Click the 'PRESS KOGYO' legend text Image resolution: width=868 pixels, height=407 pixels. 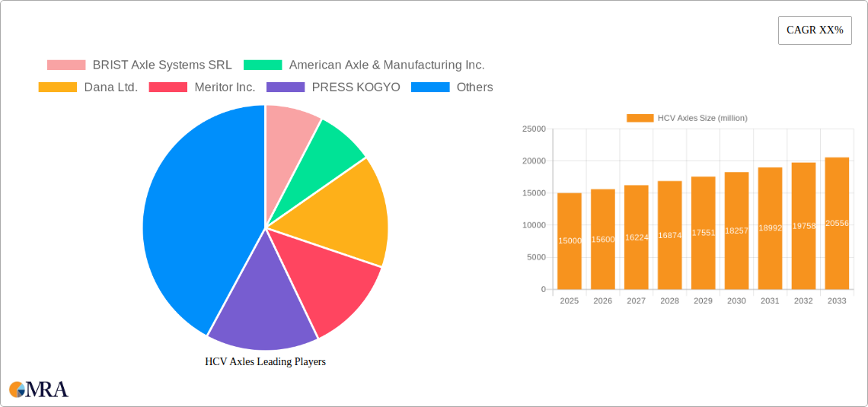356,87
